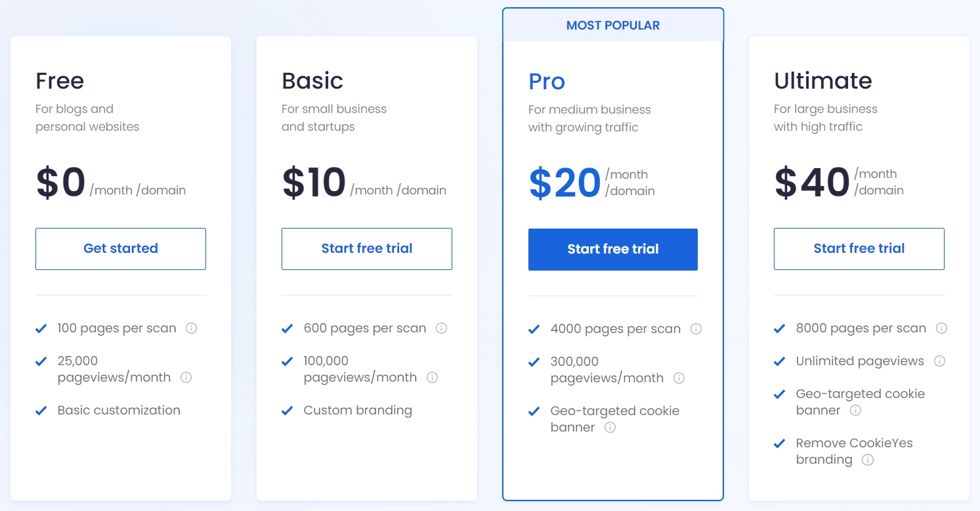Open tooltip for Ultimate geo-targeted cookie banner
980x511 pixels.
855,411
